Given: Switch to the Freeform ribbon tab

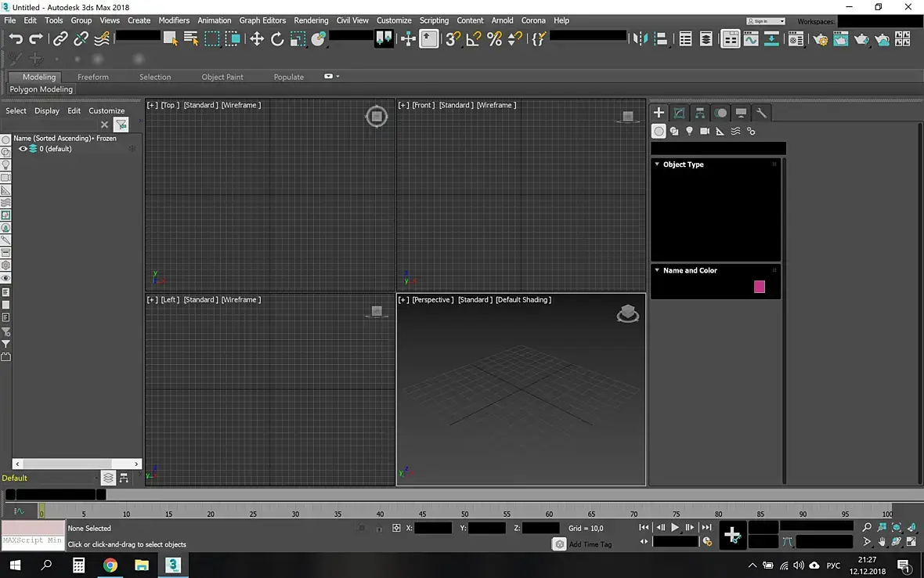Looking at the screenshot, I should coord(93,77).
